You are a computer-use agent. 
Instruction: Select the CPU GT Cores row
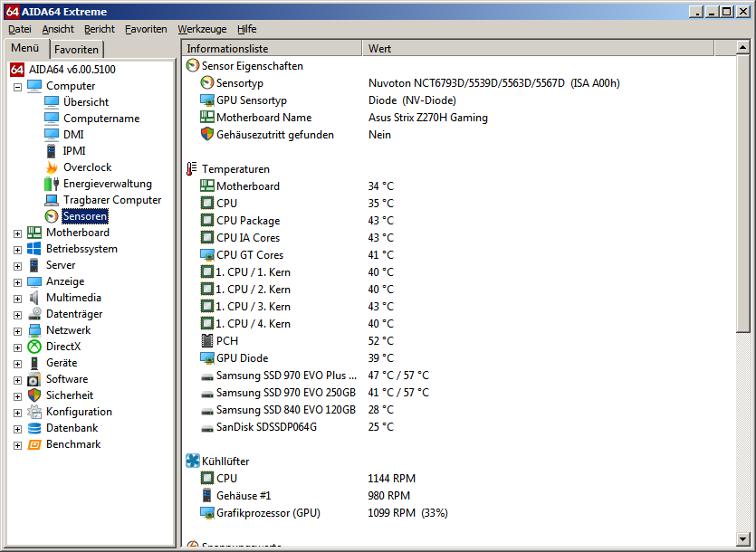(458, 255)
